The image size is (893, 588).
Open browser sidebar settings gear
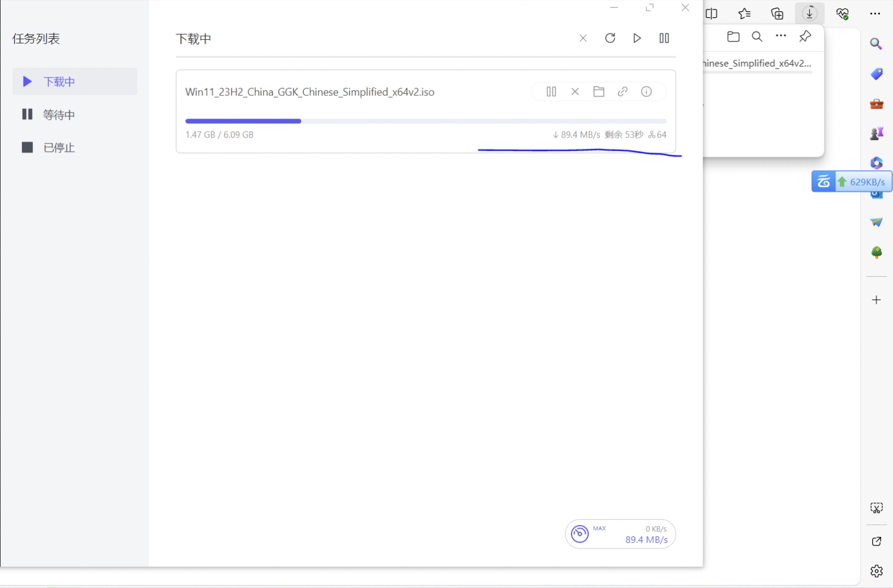[x=876, y=571]
